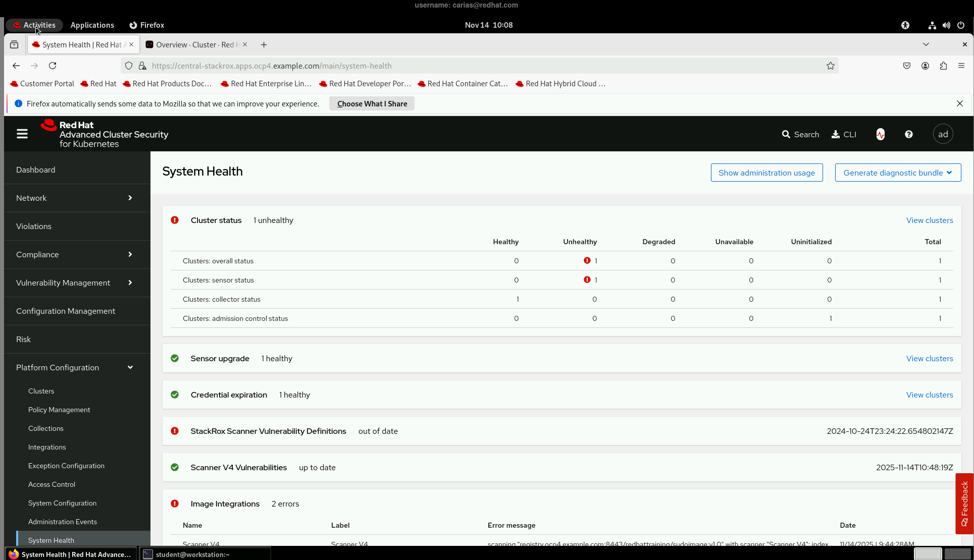Viewport: 974px width, 560px height.
Task: Open Firefox extensions puzzle icon
Action: point(943,66)
